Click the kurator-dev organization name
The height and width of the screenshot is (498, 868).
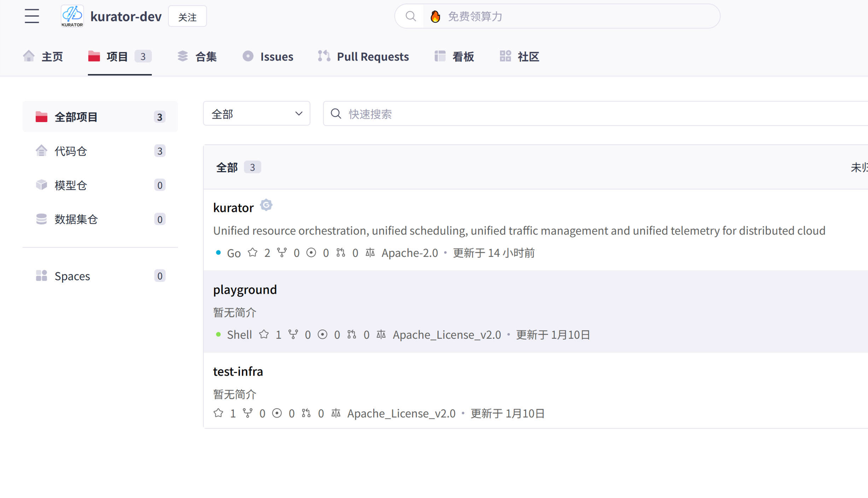126,16
